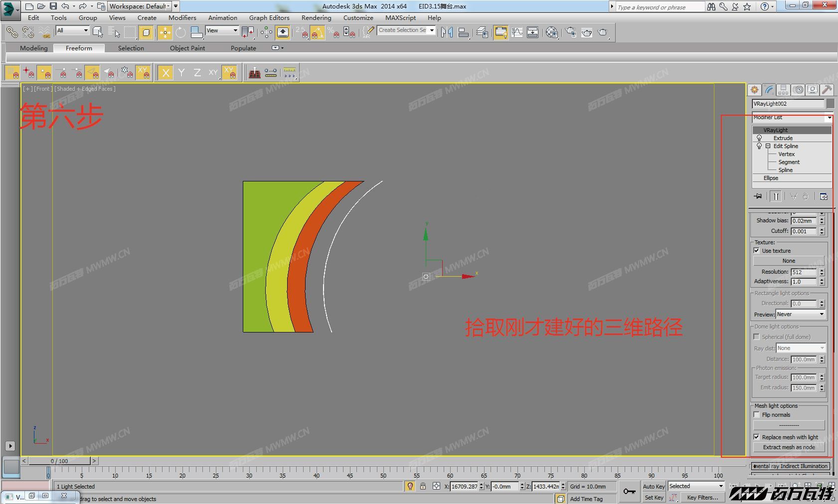The image size is (838, 504).
Task: Toggle Spinner Snap button
Action: [x=349, y=32]
